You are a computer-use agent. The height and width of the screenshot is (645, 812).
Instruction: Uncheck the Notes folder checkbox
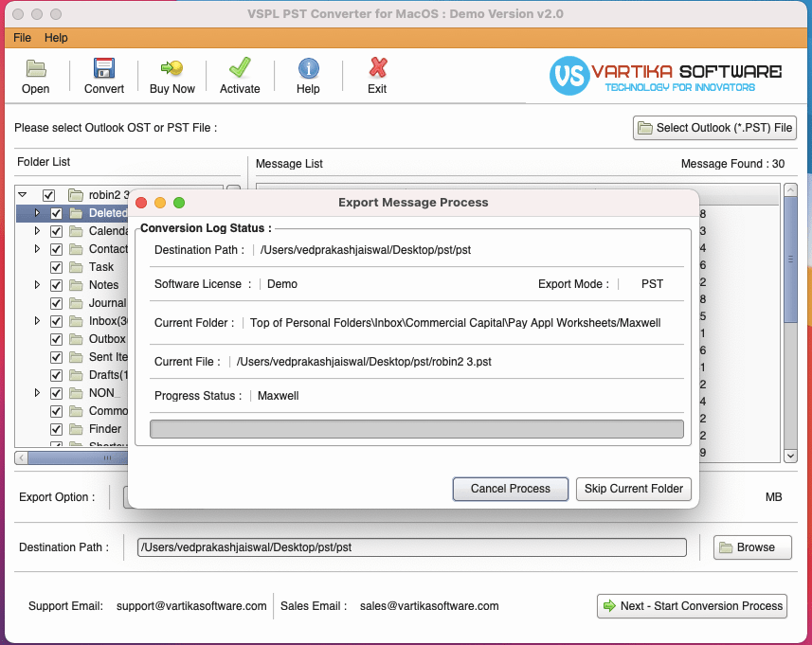57,285
